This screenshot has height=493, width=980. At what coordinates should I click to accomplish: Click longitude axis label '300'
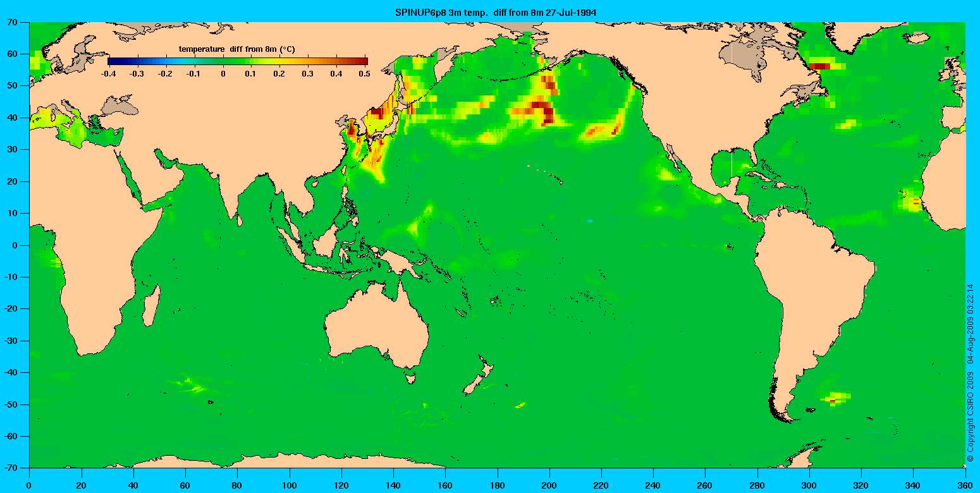point(809,486)
